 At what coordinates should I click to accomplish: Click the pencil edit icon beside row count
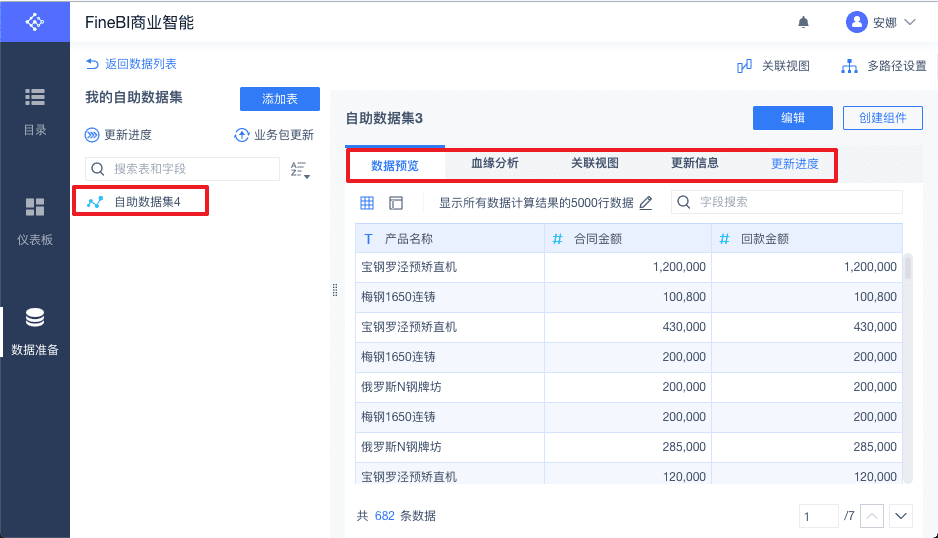(646, 203)
